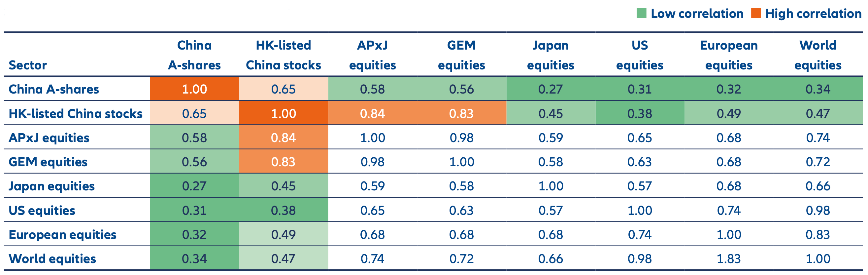The height and width of the screenshot is (275, 868).
Task: Select the HK-listed China stocks row label
Action: point(76,114)
